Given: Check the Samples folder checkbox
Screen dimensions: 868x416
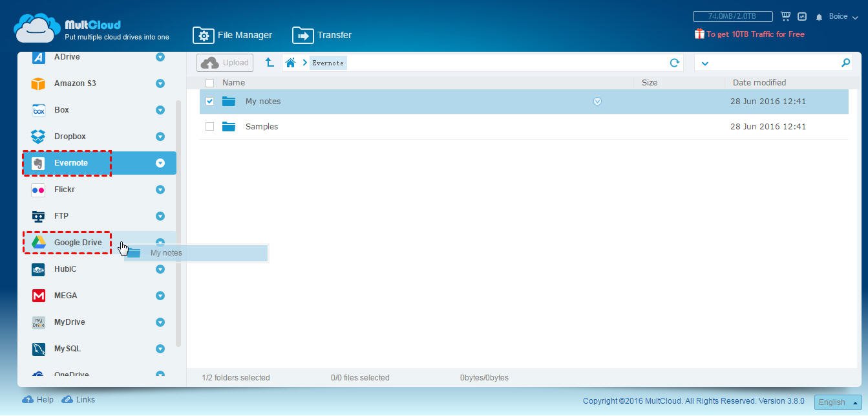Looking at the screenshot, I should tap(209, 127).
